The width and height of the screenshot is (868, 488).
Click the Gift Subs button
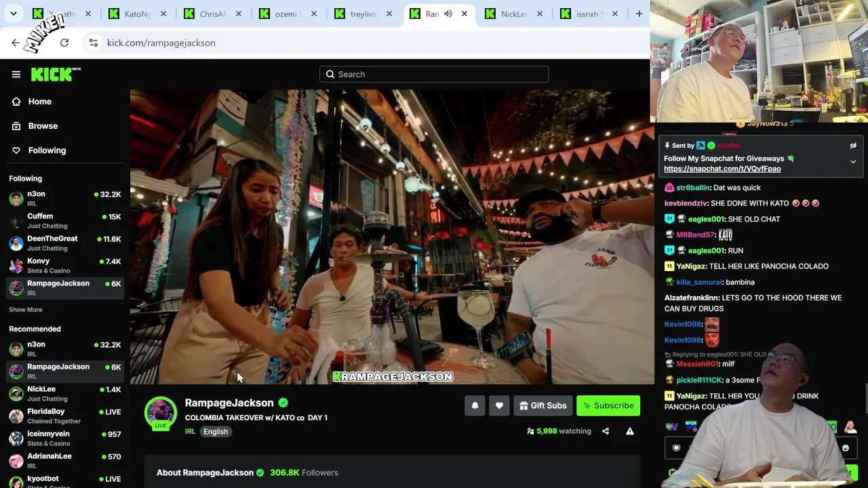point(542,406)
